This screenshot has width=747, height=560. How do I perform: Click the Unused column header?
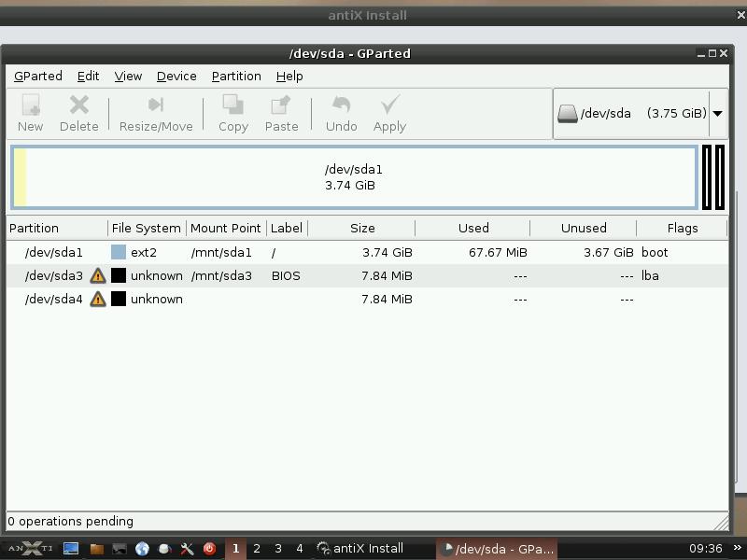coord(584,228)
